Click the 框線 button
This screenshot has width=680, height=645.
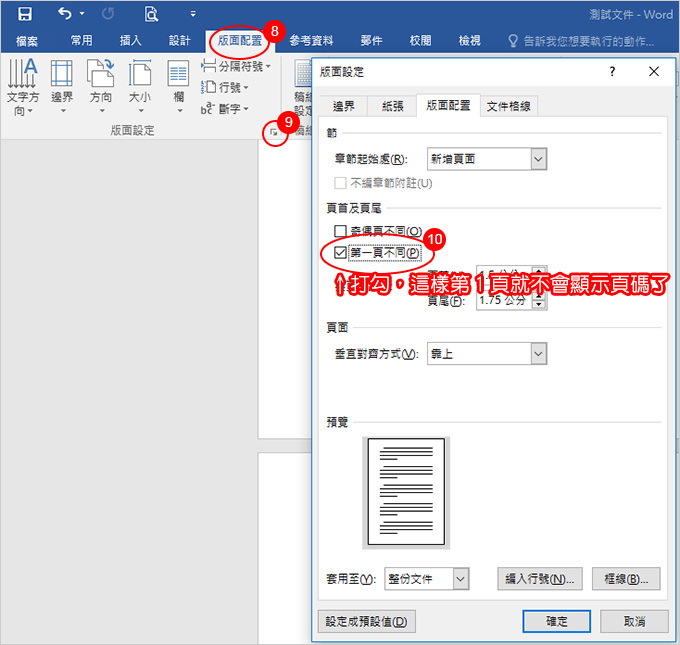tap(626, 579)
